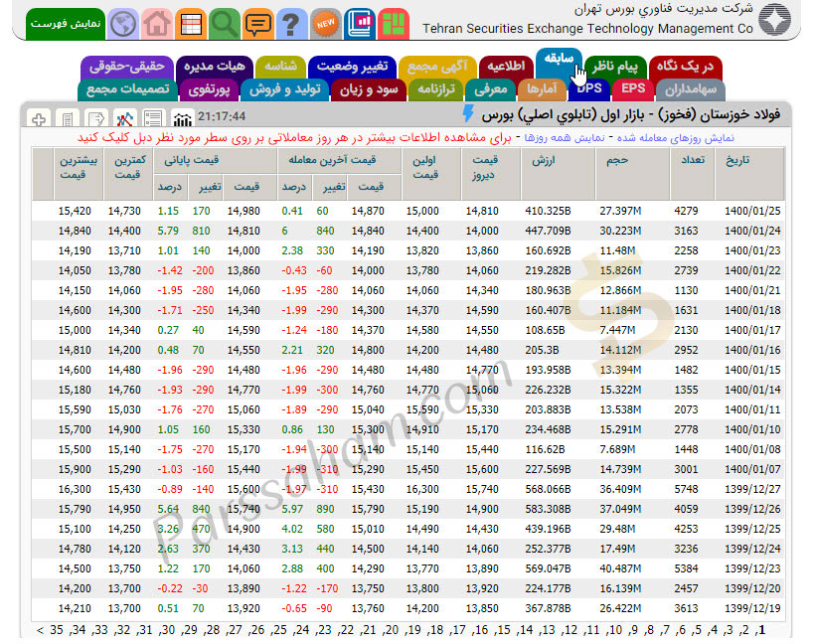Switch to the سابقه tab

tap(559, 61)
